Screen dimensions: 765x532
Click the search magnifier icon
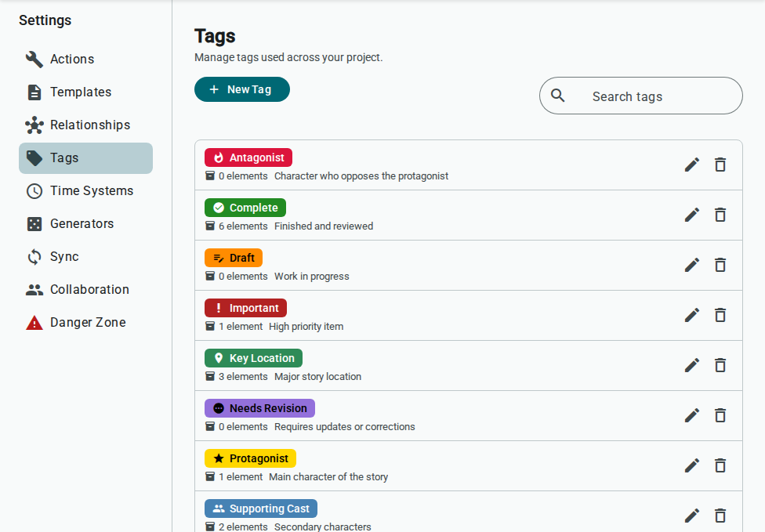click(x=557, y=96)
